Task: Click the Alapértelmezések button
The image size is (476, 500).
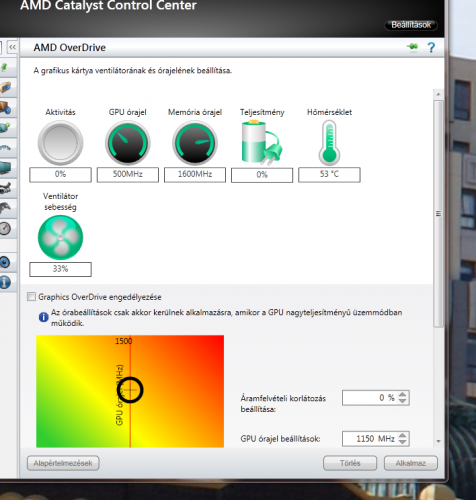Action: point(63,463)
